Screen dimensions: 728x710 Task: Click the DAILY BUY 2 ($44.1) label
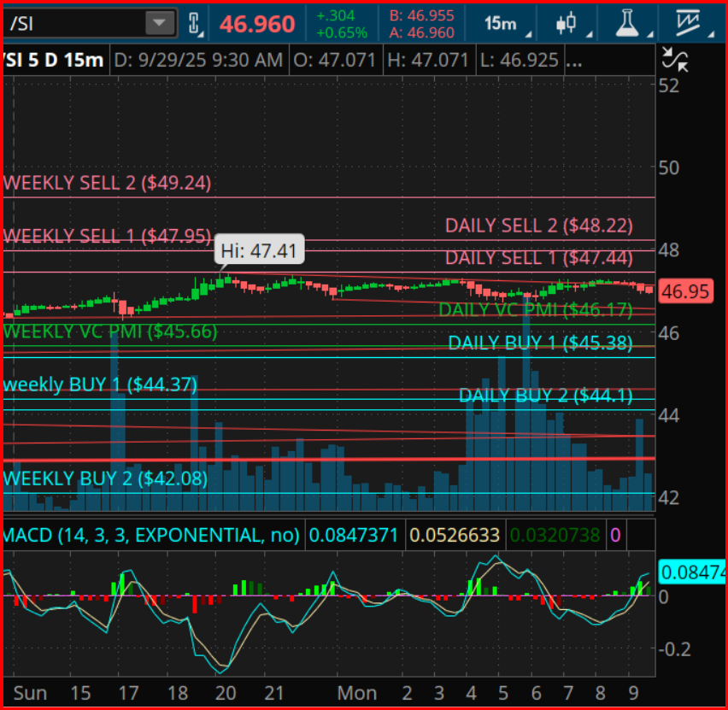pyautogui.click(x=545, y=396)
